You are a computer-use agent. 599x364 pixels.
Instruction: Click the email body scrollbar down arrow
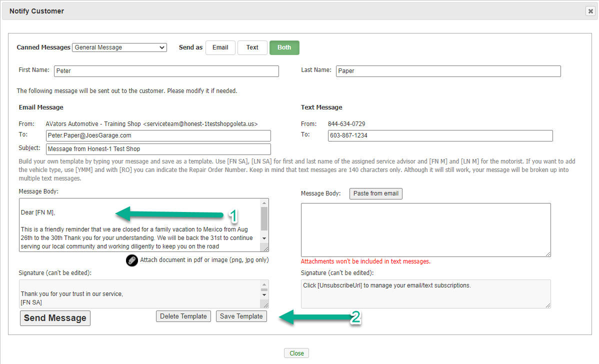(264, 238)
